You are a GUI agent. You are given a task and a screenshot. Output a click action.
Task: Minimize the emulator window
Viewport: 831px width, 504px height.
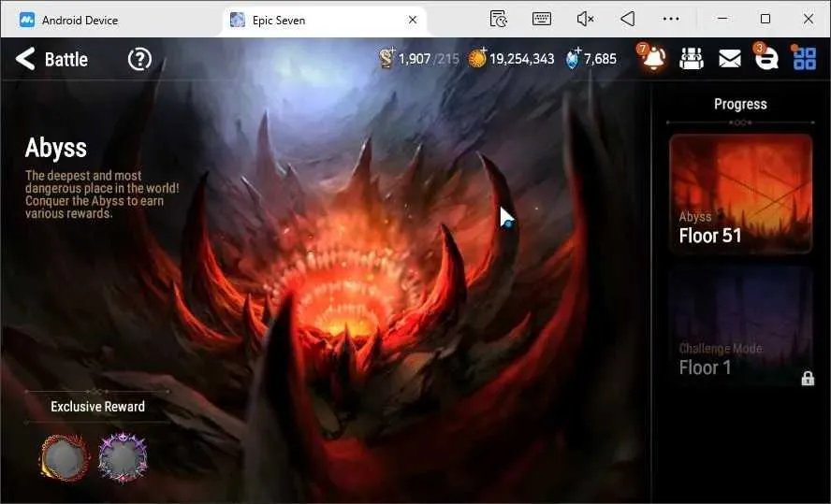click(x=722, y=19)
